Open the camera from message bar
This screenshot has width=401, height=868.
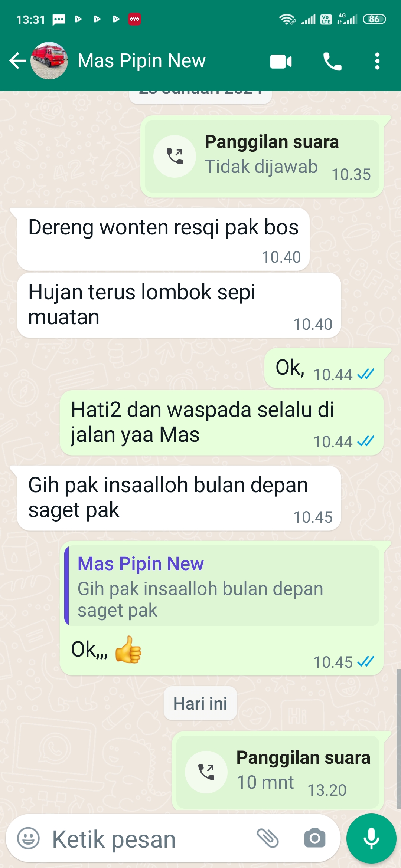pos(315,838)
